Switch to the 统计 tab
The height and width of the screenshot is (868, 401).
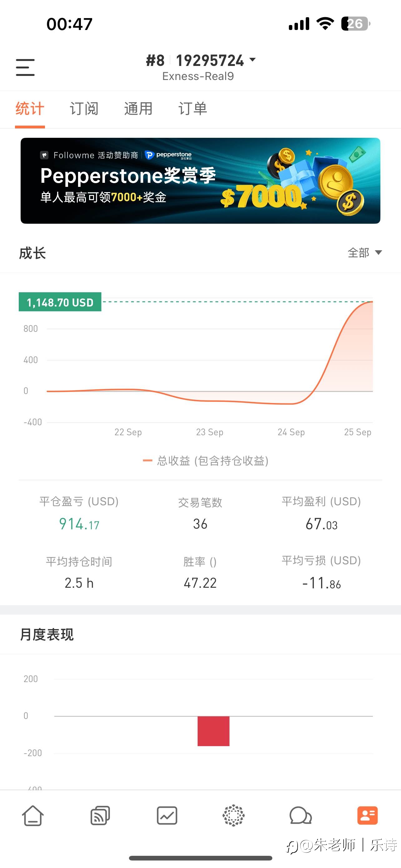pyautogui.click(x=30, y=109)
